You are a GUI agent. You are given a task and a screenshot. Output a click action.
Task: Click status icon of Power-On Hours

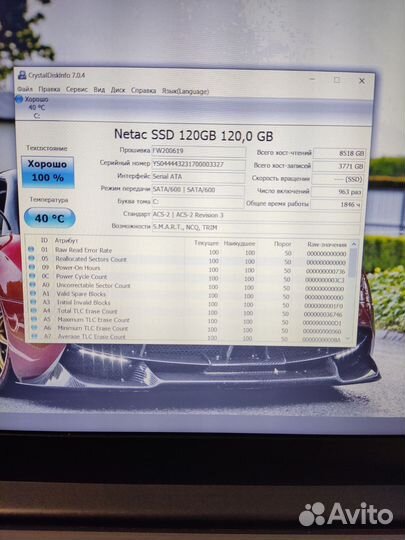click(32, 267)
